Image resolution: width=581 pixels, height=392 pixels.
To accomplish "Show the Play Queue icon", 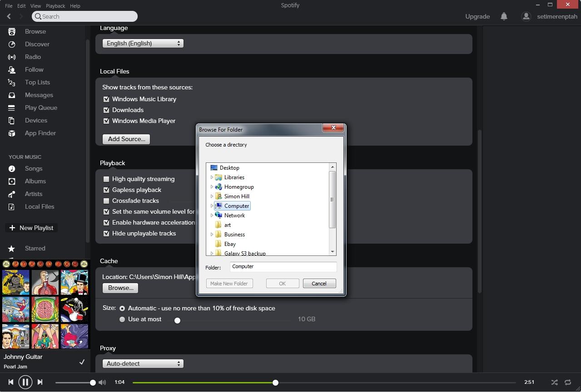I will point(12,108).
